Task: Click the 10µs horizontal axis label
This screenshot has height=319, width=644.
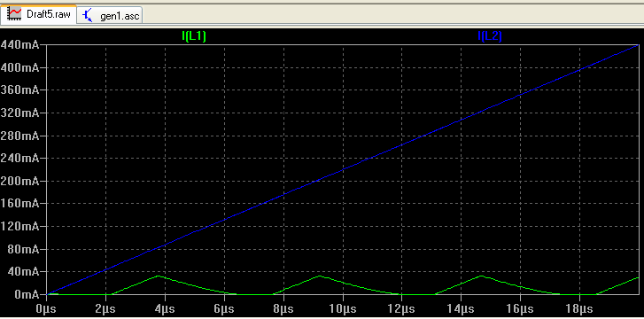Action: pyautogui.click(x=343, y=308)
